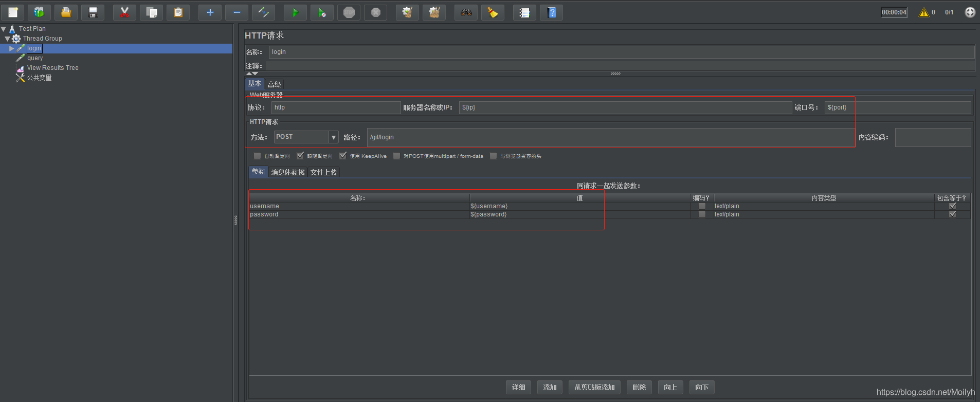Image resolution: width=980 pixels, height=402 pixels.
Task: Expand the login sampler node
Action: pos(11,48)
